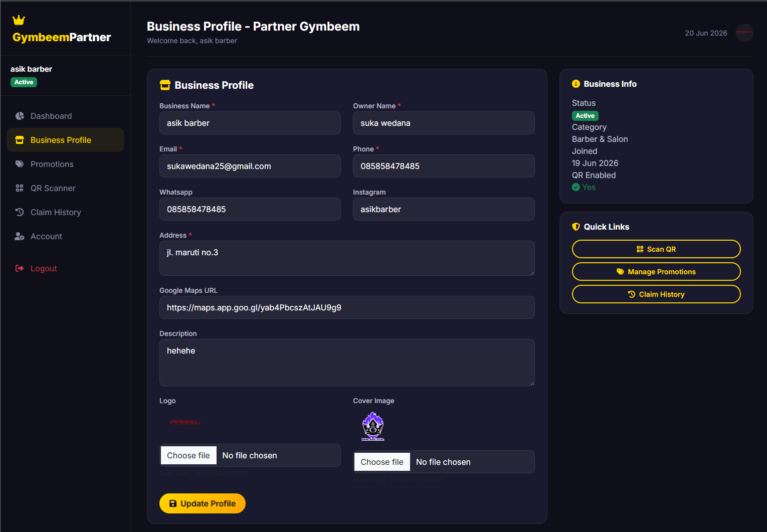Click the Scan QR quick link
Screen dimensions: 767x532
pos(656,249)
